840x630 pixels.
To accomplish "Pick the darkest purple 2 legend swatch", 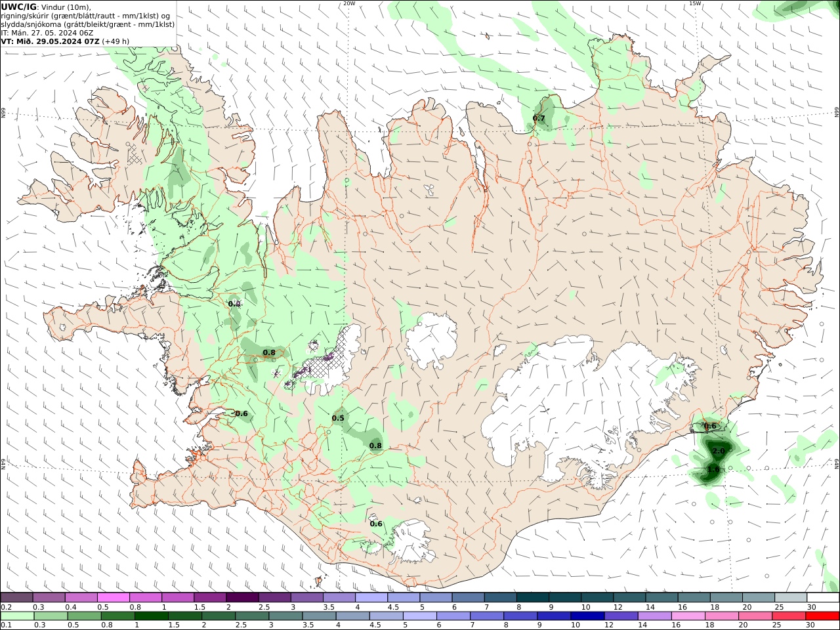I will tap(241, 597).
